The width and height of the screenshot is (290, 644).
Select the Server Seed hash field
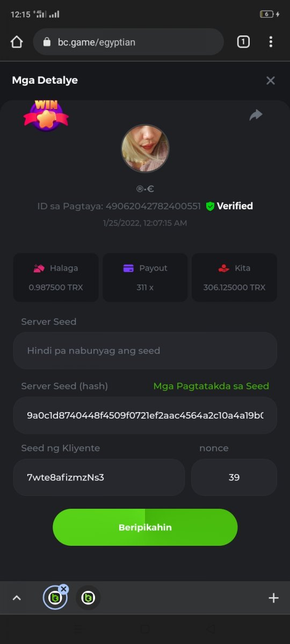tap(145, 415)
